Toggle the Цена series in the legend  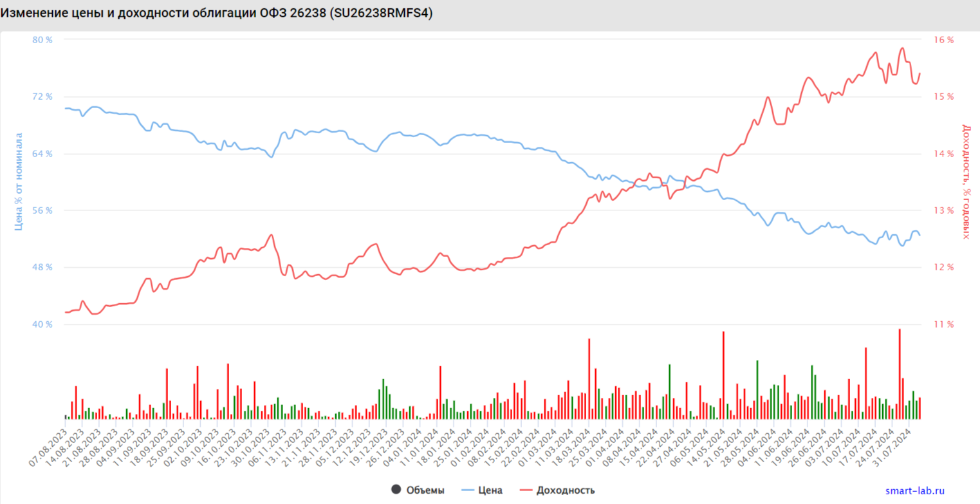click(483, 490)
